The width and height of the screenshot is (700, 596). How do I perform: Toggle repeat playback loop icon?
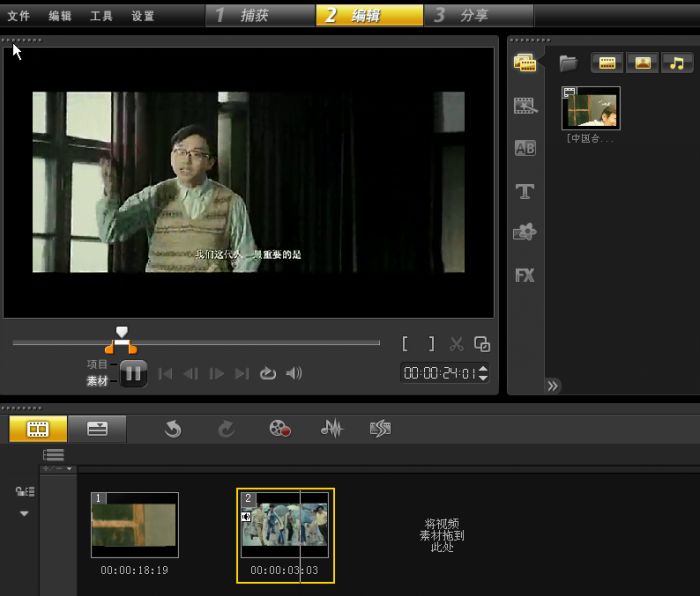(267, 374)
